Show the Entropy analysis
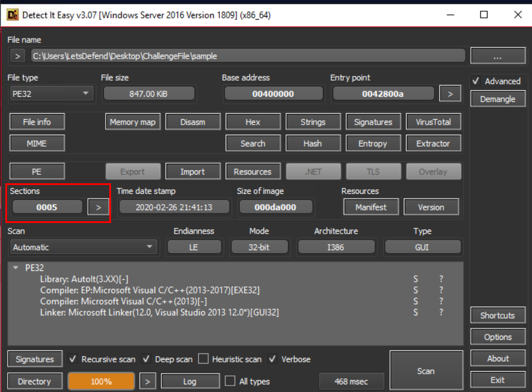This screenshot has height=392, width=532. [x=373, y=144]
